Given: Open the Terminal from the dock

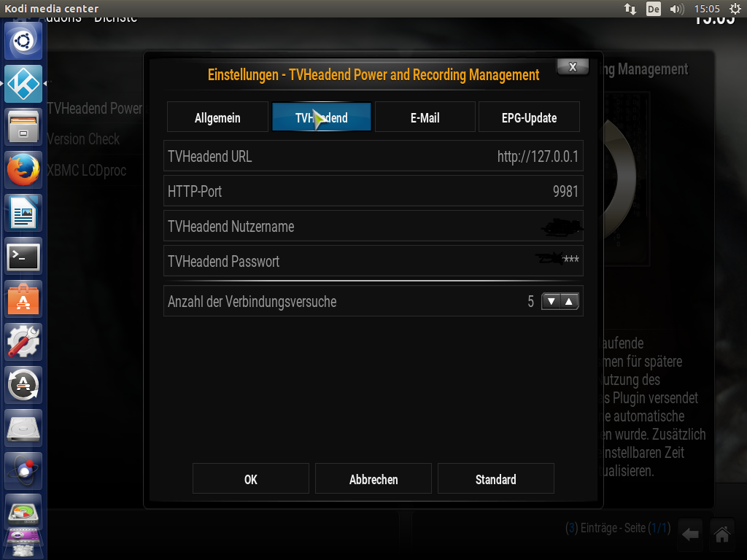Looking at the screenshot, I should pos(23,256).
